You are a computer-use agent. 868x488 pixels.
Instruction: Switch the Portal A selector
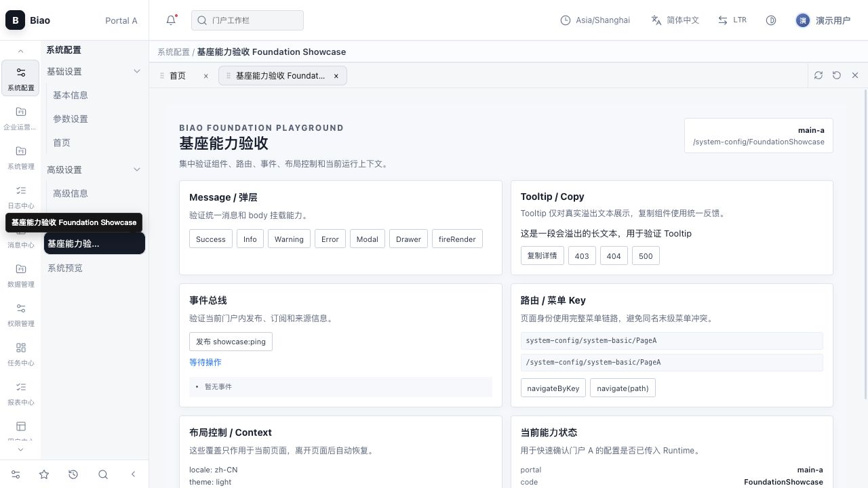(121, 20)
